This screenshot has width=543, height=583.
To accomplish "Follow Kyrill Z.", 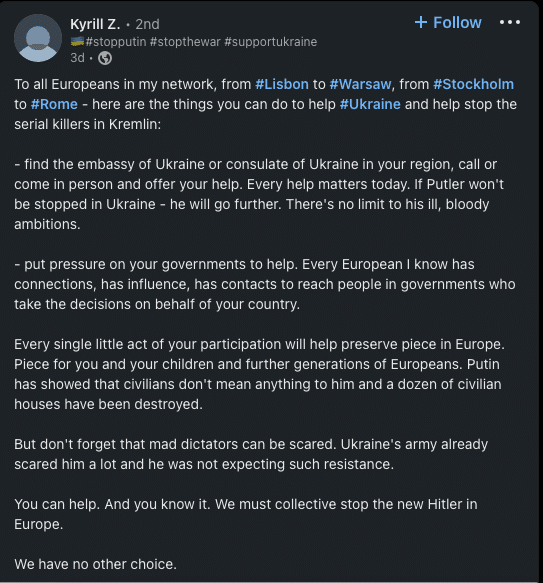I will (448, 22).
